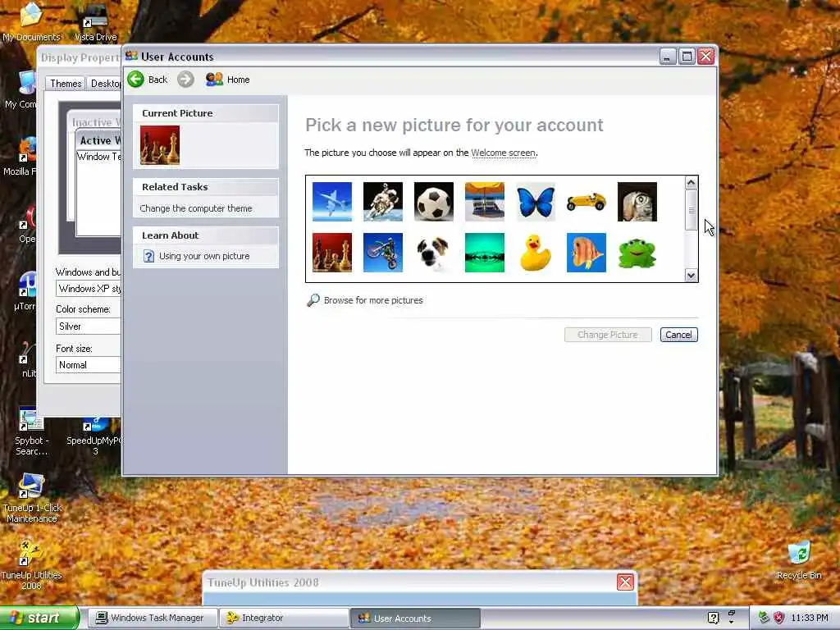Pick the yellow race car picture
Viewport: 840px width, 630px height.
coord(587,202)
